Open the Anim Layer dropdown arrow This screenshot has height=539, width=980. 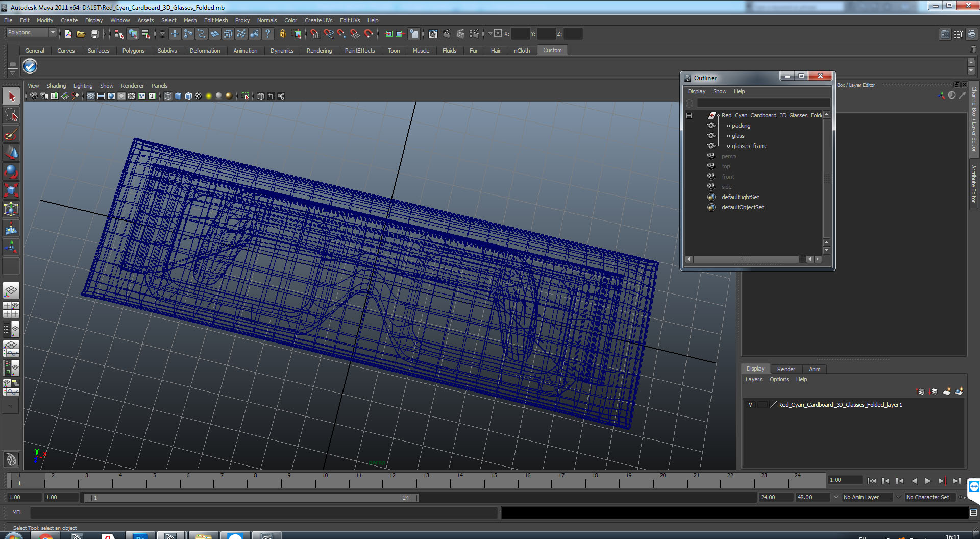coord(836,497)
